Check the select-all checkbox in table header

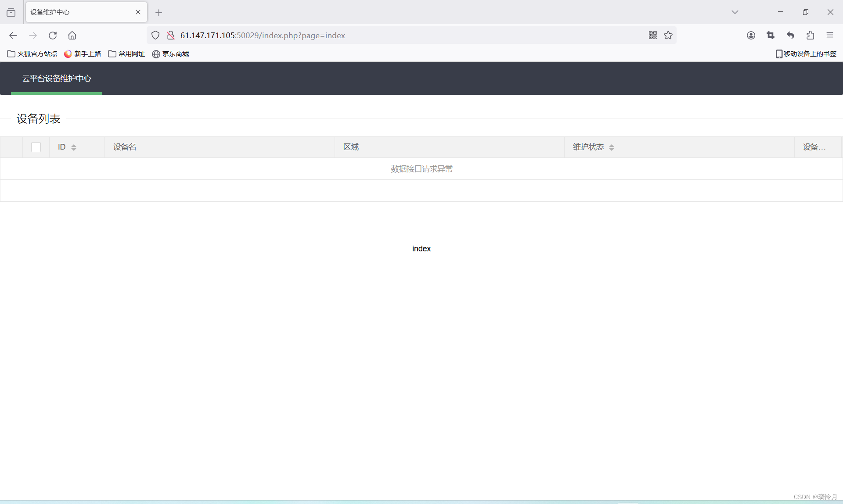pyautogui.click(x=36, y=147)
